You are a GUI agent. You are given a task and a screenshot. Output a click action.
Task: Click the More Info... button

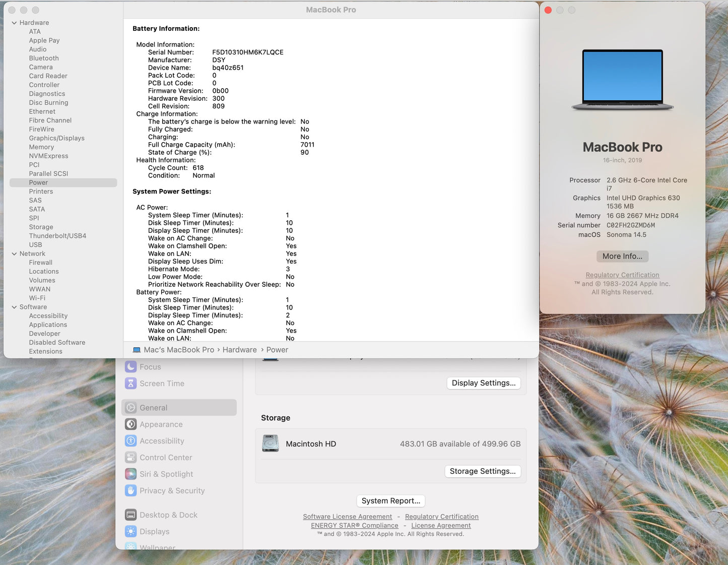click(622, 256)
